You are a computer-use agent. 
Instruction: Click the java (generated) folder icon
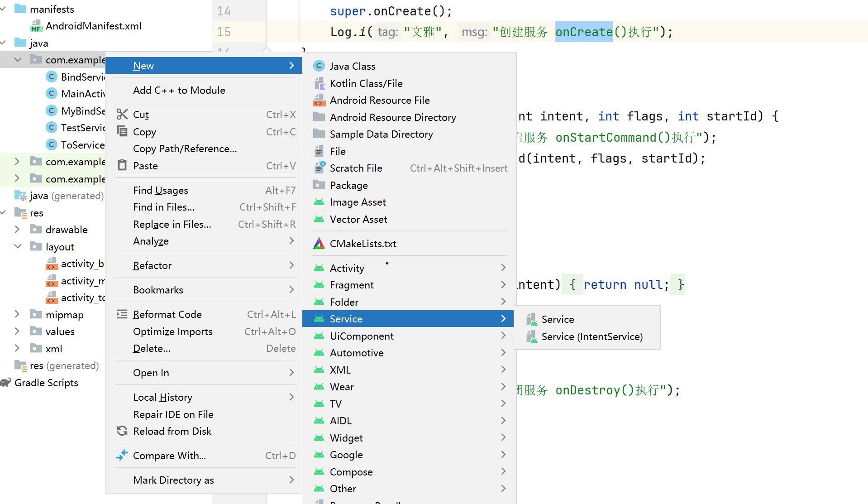[21, 196]
